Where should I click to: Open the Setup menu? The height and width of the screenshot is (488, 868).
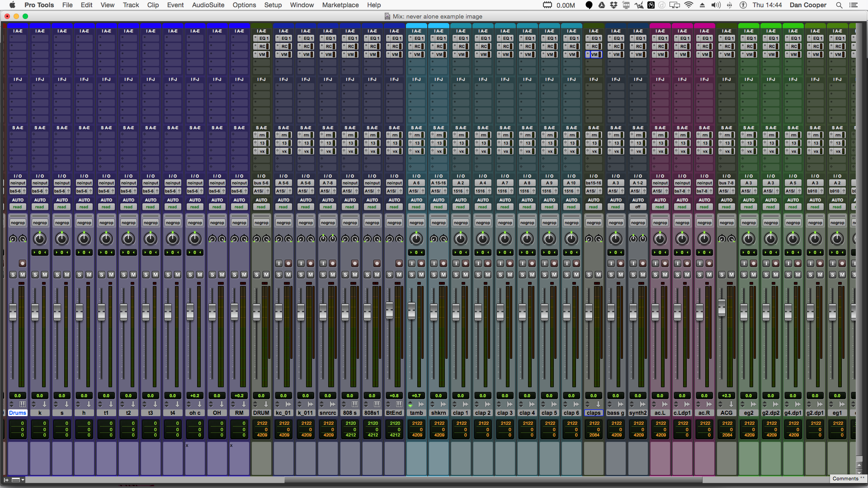[x=273, y=5]
